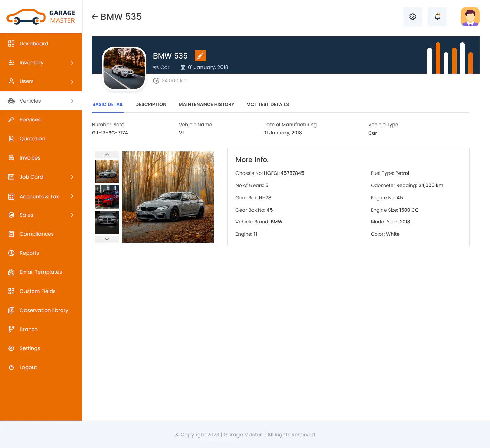Expand the Vehicles menu chevron
490x448 pixels.
tap(72, 101)
